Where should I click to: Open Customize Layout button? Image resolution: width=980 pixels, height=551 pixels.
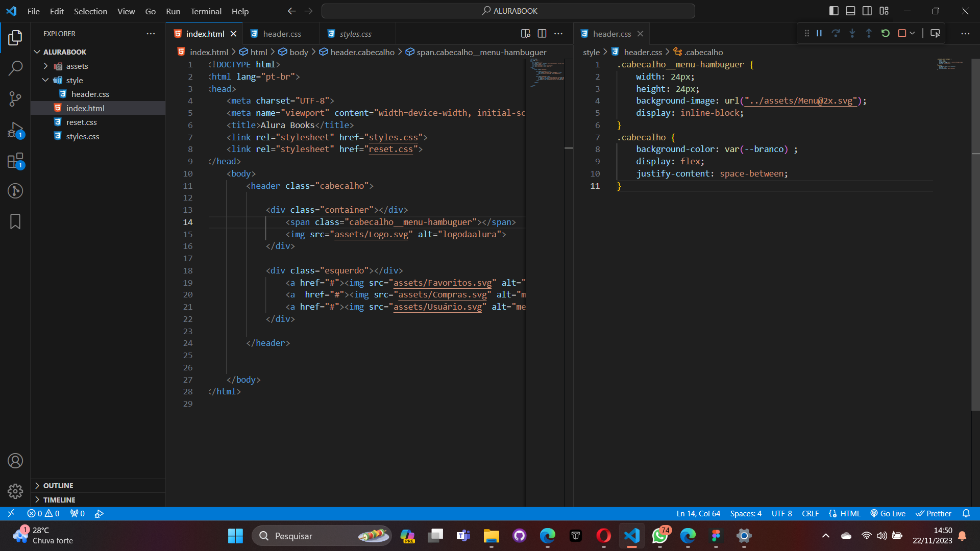coord(884,11)
